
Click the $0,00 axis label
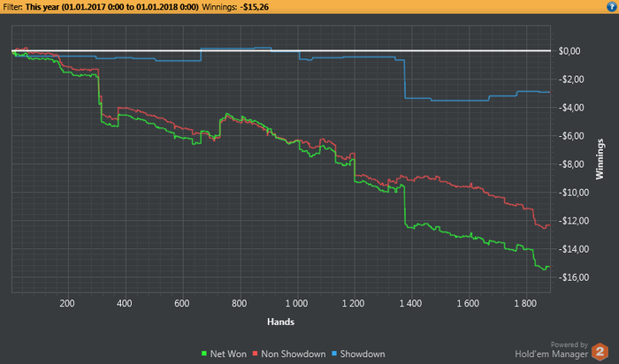(569, 51)
